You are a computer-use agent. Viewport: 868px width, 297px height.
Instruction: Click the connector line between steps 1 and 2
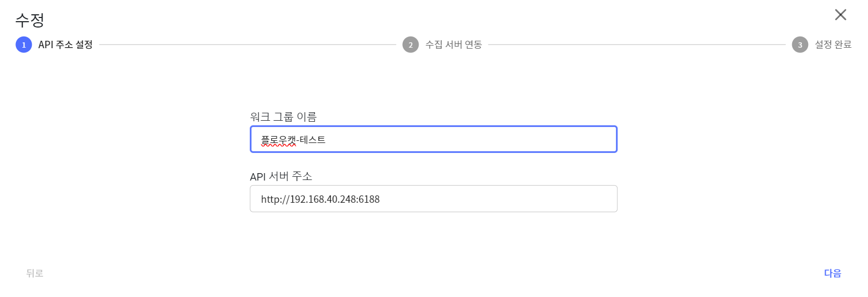click(247, 45)
